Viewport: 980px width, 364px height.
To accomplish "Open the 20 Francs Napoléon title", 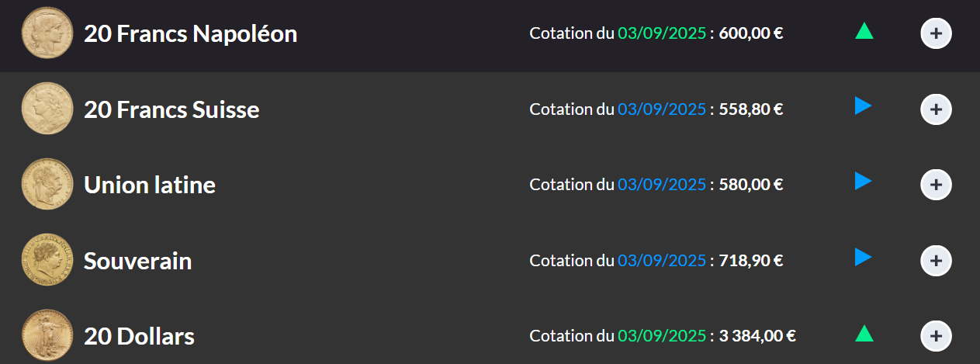I will pyautogui.click(x=191, y=34).
